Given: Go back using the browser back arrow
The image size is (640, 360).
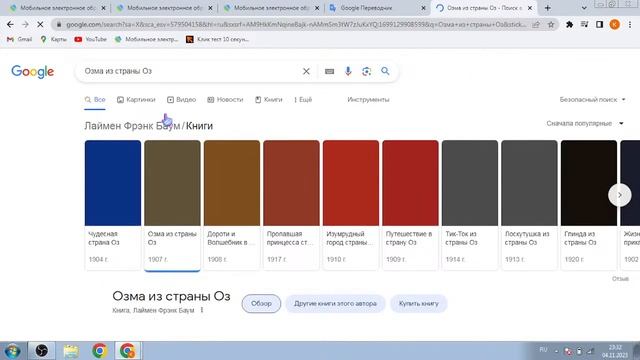Looking at the screenshot, I should [10, 24].
